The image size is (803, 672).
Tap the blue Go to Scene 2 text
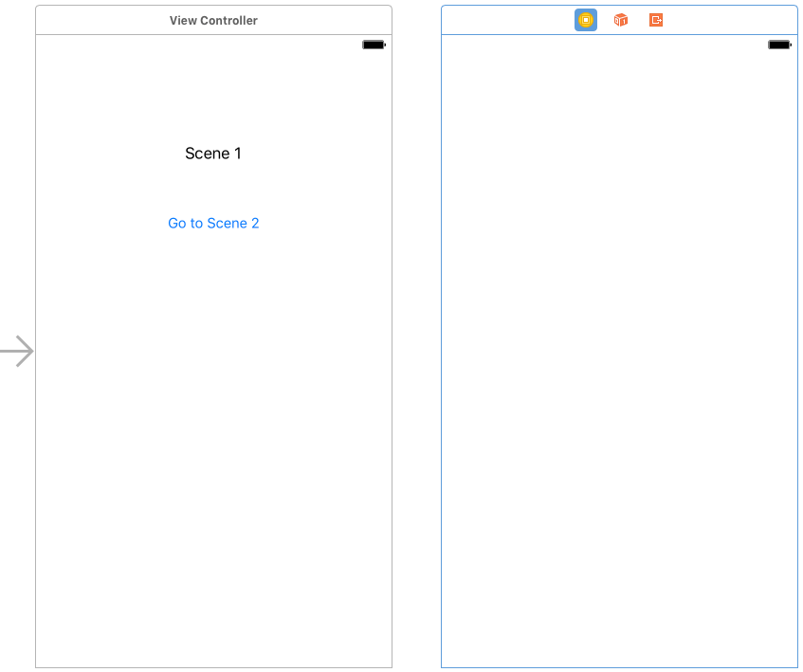point(213,223)
